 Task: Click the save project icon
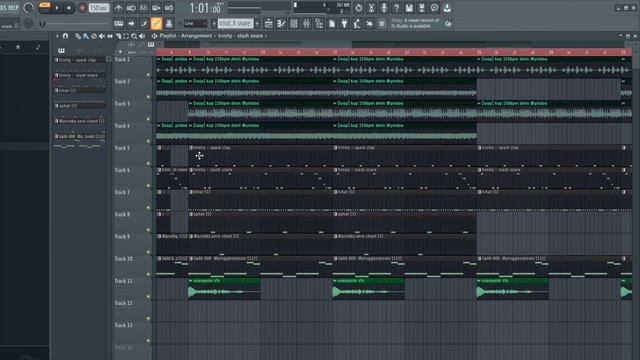(409, 8)
